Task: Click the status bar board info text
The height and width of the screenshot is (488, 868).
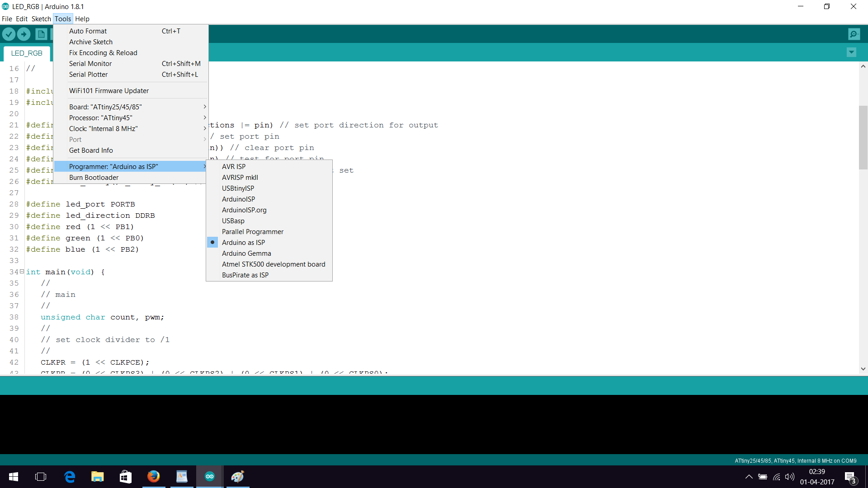Action: pos(795,461)
